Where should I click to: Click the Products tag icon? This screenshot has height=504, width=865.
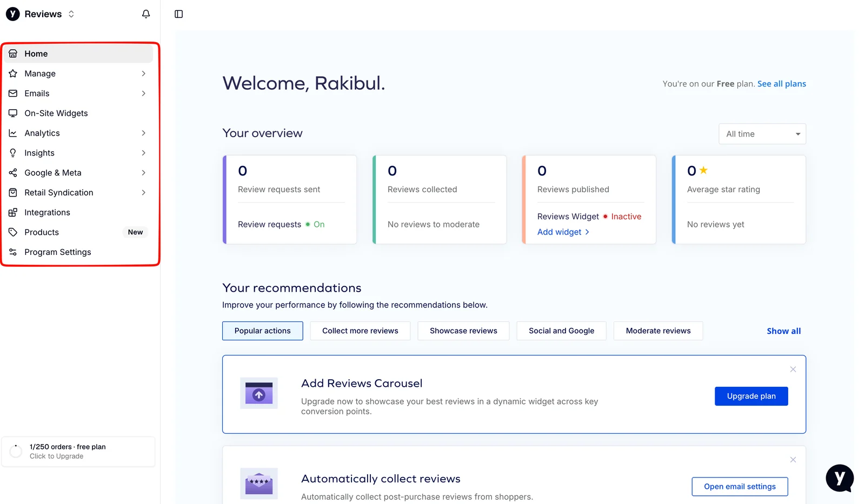[x=13, y=232]
